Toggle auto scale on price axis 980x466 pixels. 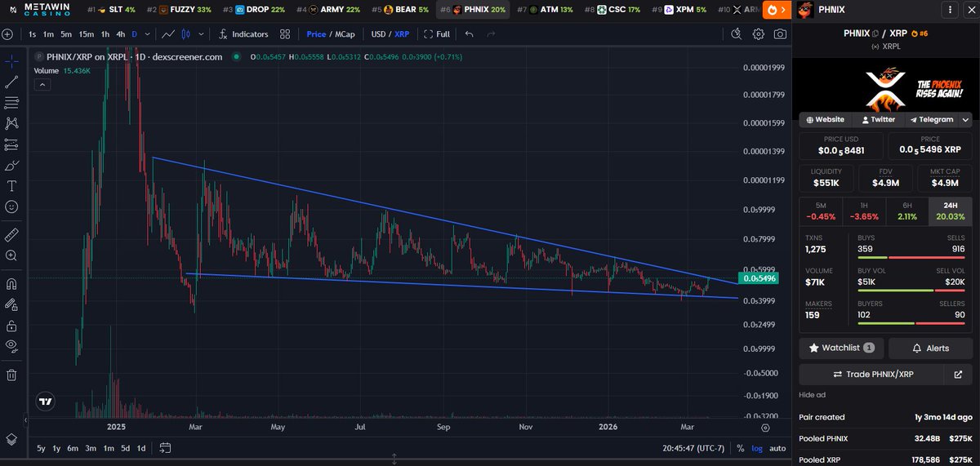coord(778,448)
